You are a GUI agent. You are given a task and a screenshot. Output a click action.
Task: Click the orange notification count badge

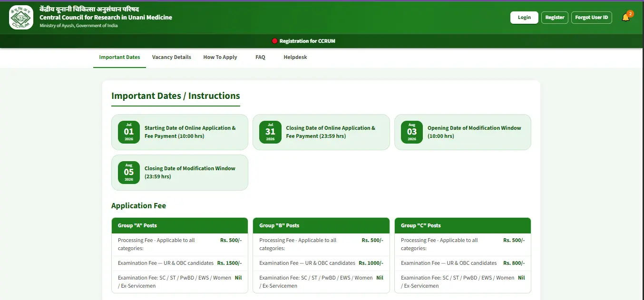(x=630, y=14)
